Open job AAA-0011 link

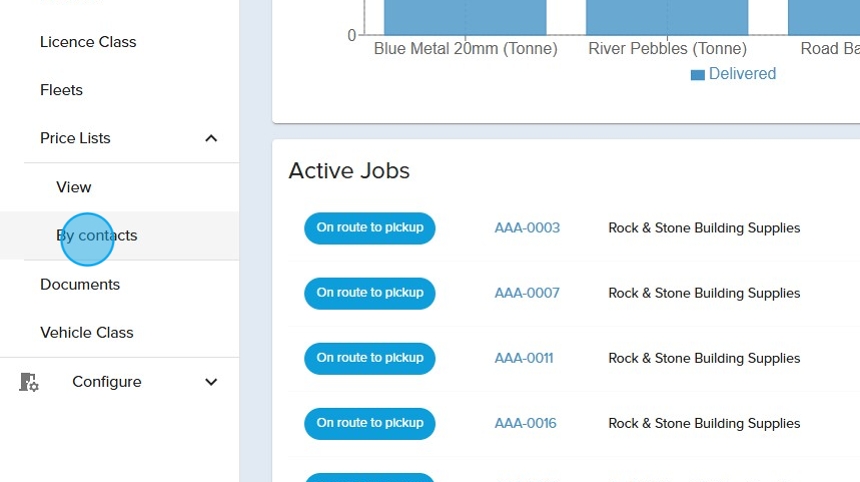point(523,358)
